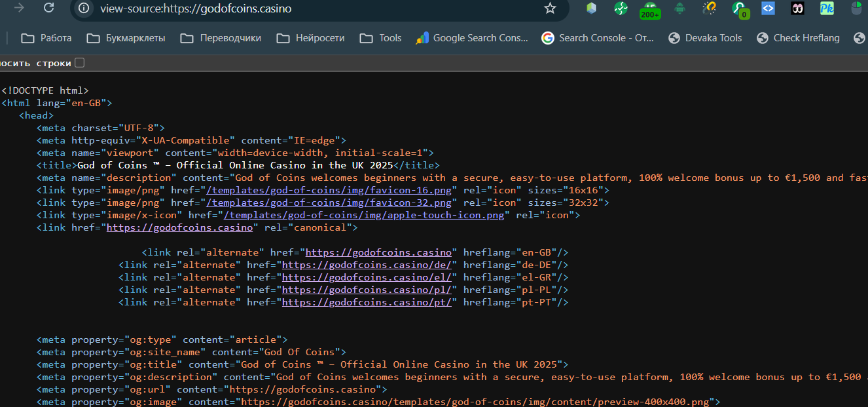
Task: Open the Check Hreflang bookmark
Action: tap(798, 38)
